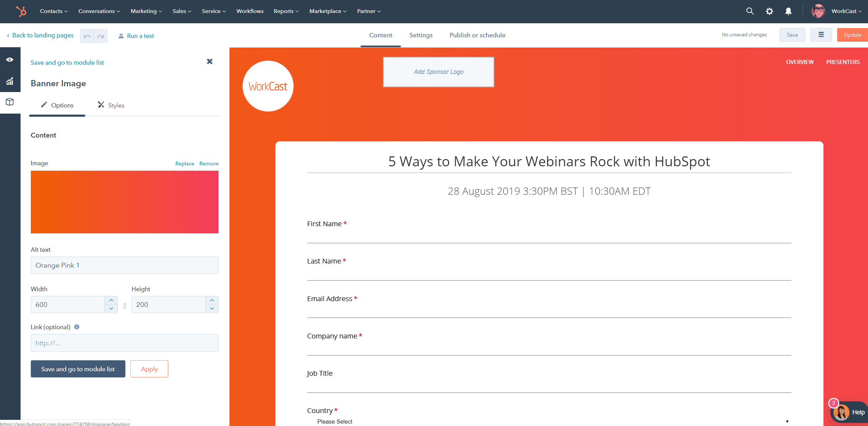The width and height of the screenshot is (868, 426).
Task: Expand the Contacts menu
Action: (x=54, y=11)
